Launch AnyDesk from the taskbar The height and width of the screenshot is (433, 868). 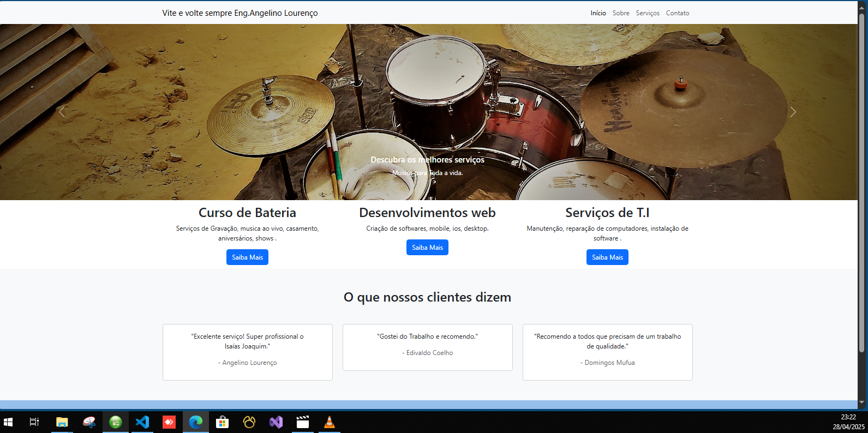(169, 422)
